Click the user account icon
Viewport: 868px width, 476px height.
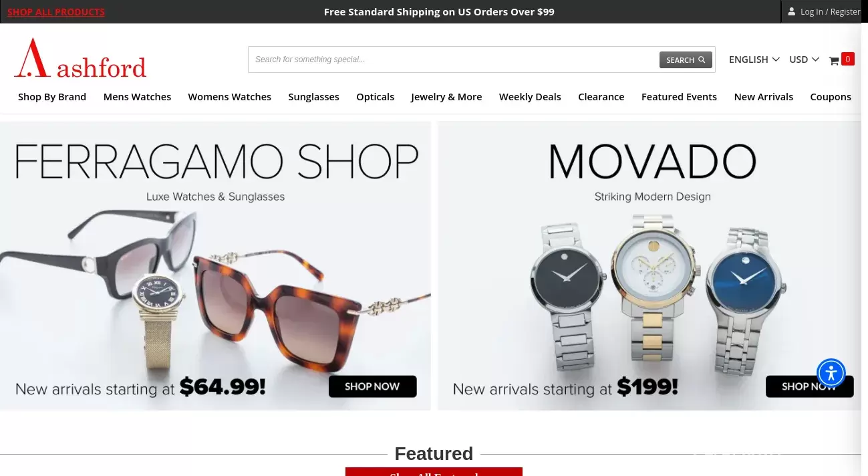coord(792,11)
